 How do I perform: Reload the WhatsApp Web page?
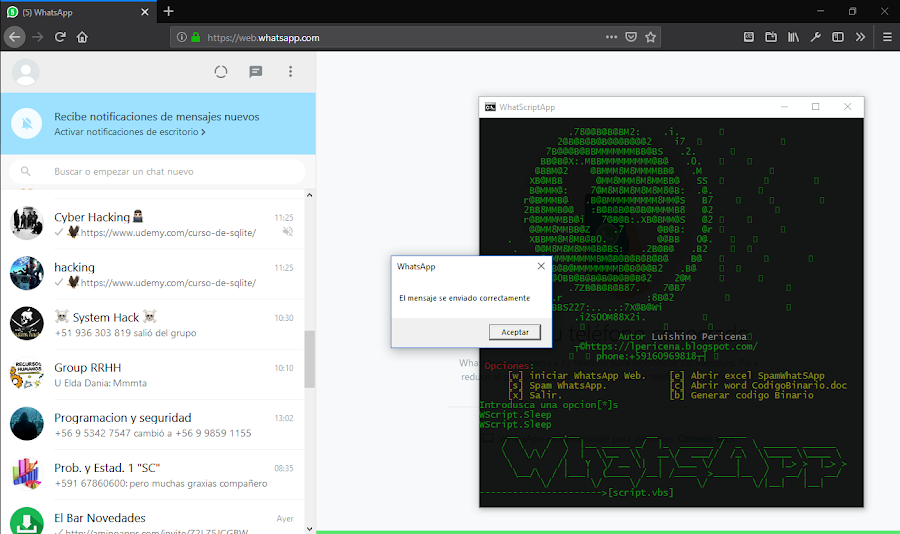(x=60, y=37)
